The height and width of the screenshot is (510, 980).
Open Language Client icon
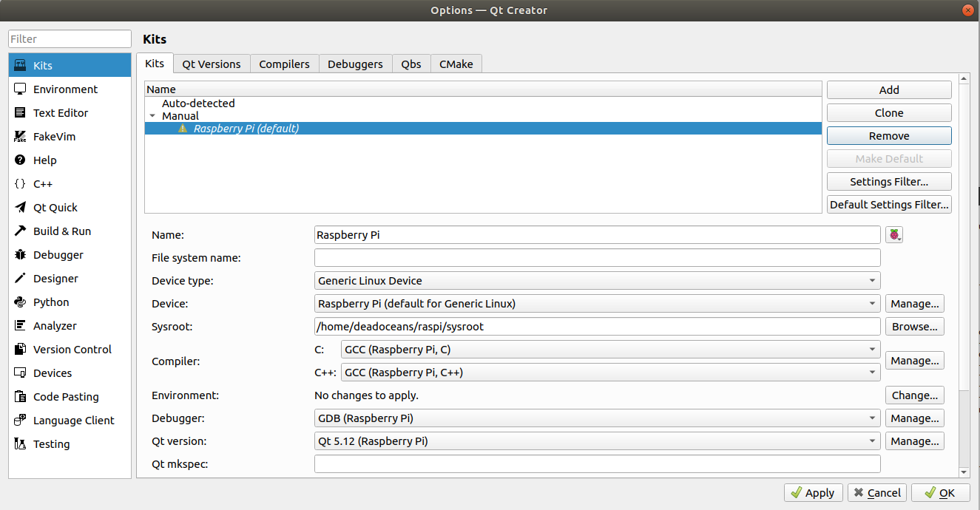point(20,420)
